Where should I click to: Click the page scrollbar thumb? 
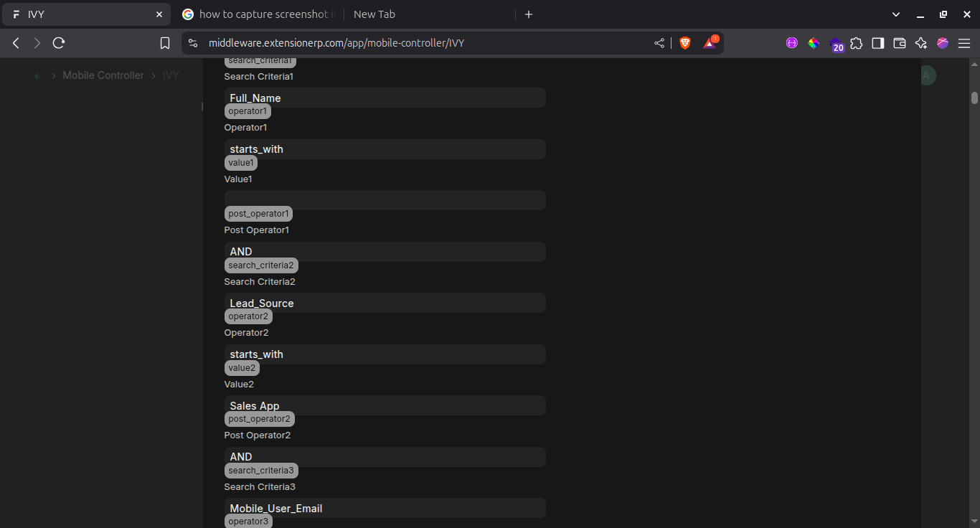pyautogui.click(x=975, y=98)
